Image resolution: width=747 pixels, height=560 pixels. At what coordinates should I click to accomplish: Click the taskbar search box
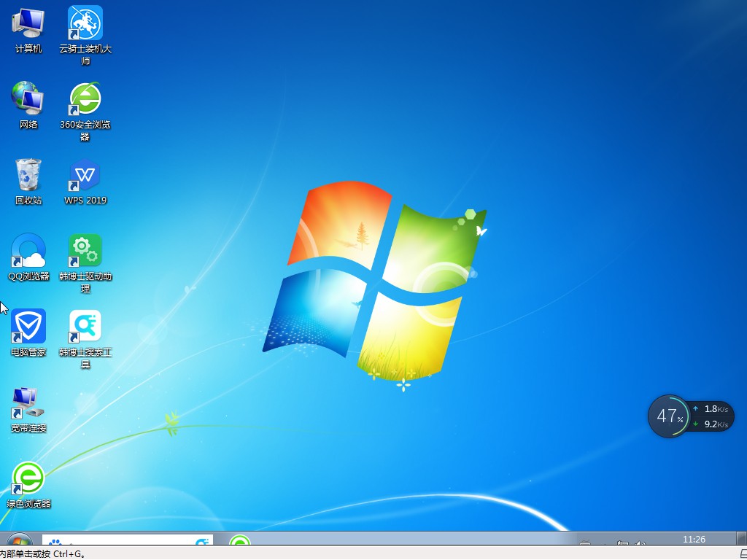[x=127, y=540]
